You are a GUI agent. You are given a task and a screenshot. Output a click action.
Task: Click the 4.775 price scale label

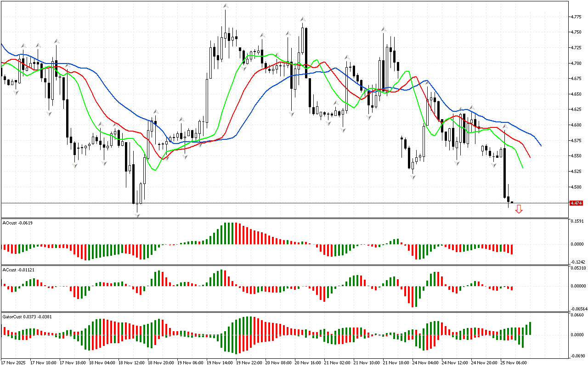coord(576,17)
